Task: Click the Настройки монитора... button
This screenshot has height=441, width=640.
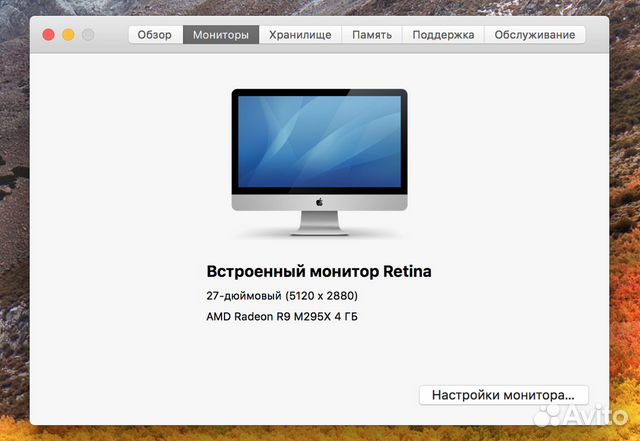Action: coord(504,395)
